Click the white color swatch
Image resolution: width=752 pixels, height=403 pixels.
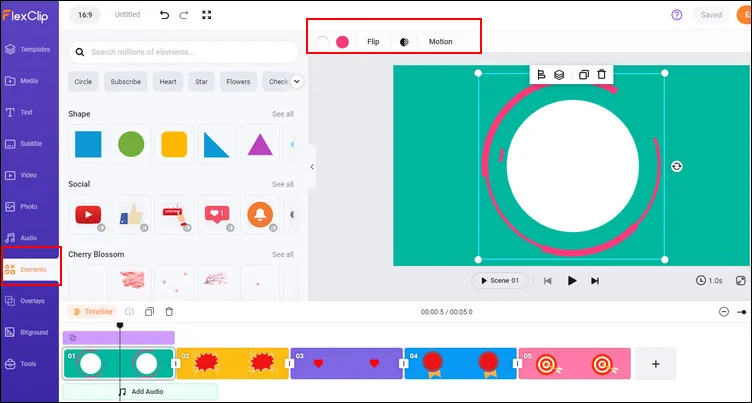pos(322,42)
